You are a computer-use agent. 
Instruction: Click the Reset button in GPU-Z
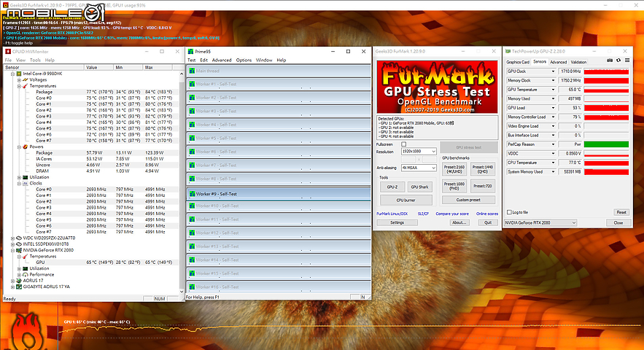621,212
